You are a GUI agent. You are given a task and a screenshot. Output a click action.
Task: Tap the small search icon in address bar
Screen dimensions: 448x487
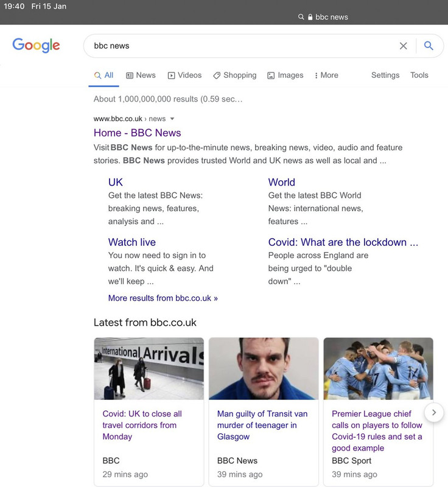pyautogui.click(x=301, y=17)
